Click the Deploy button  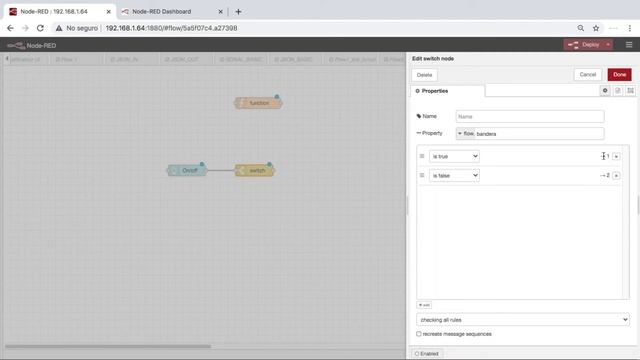pyautogui.click(x=584, y=44)
